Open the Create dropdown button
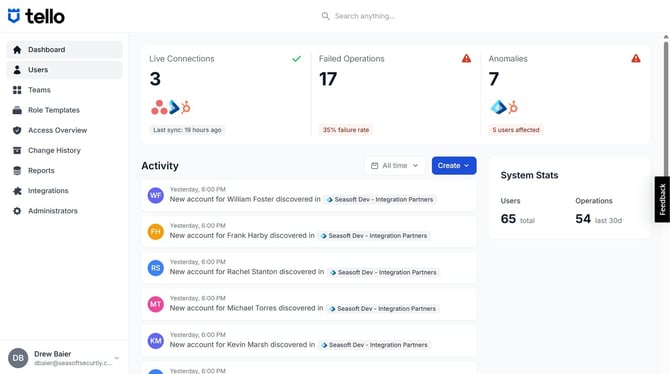 pyautogui.click(x=454, y=165)
